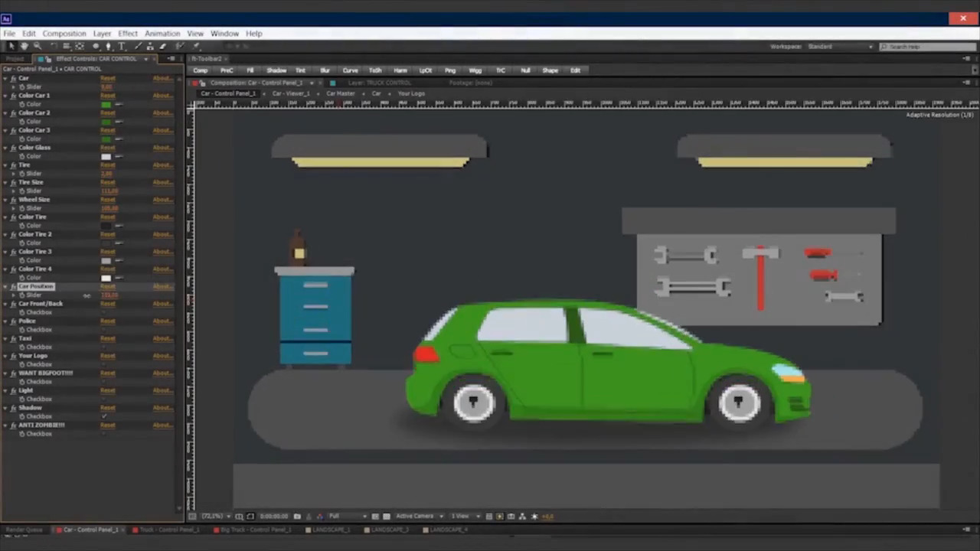Open Comp flowchart icon in viewer
Image resolution: width=980 pixels, height=551 pixels.
[x=522, y=516]
